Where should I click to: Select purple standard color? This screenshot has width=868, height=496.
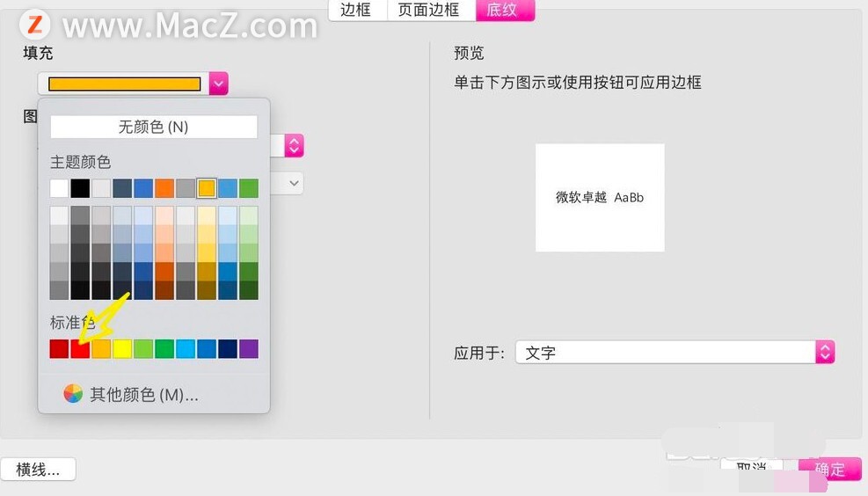pos(249,349)
